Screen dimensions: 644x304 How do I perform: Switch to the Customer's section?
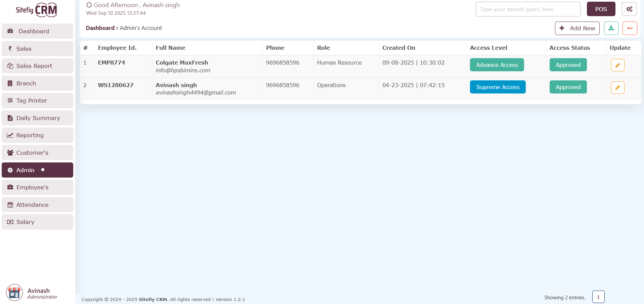tap(37, 152)
